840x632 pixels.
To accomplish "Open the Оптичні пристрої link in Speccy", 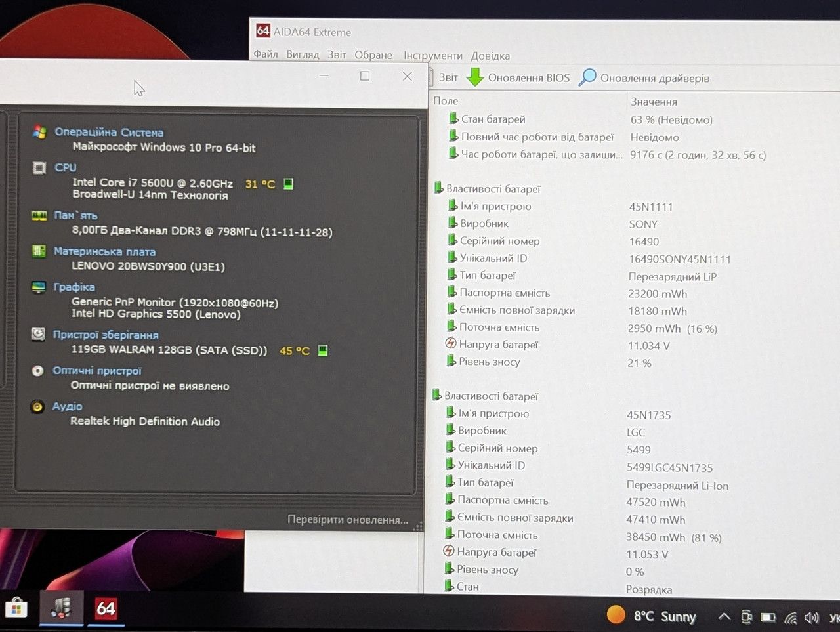I will [x=97, y=371].
